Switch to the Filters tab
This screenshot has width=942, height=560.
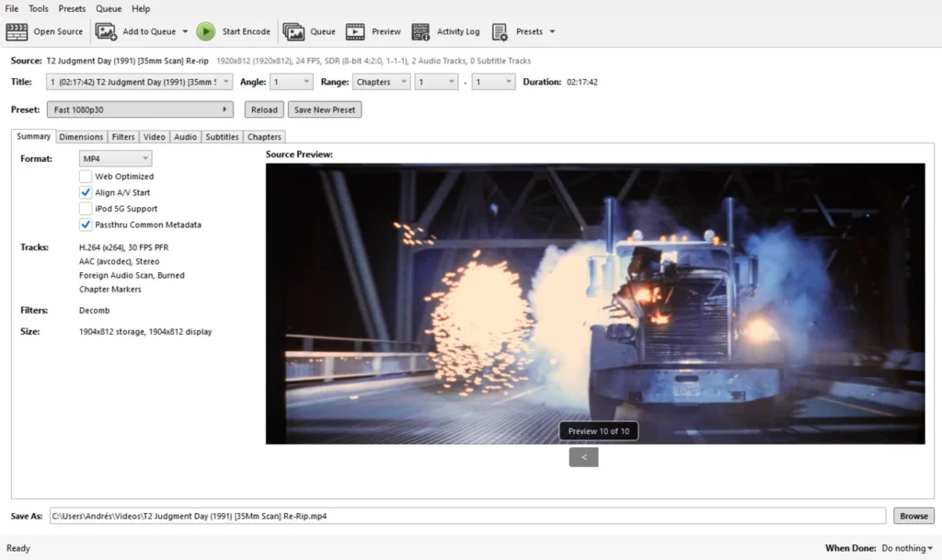(123, 137)
